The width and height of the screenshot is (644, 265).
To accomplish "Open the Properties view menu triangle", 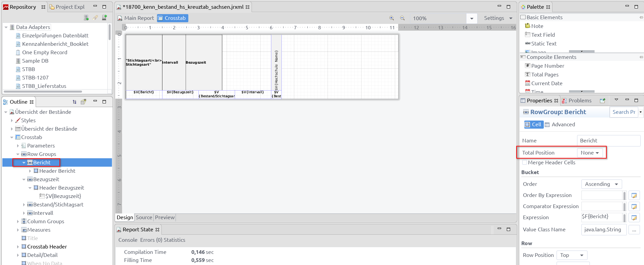I will click(x=616, y=100).
